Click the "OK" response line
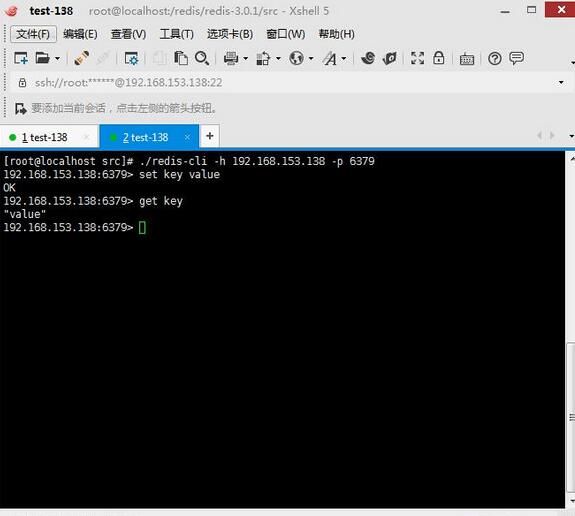 9,188
